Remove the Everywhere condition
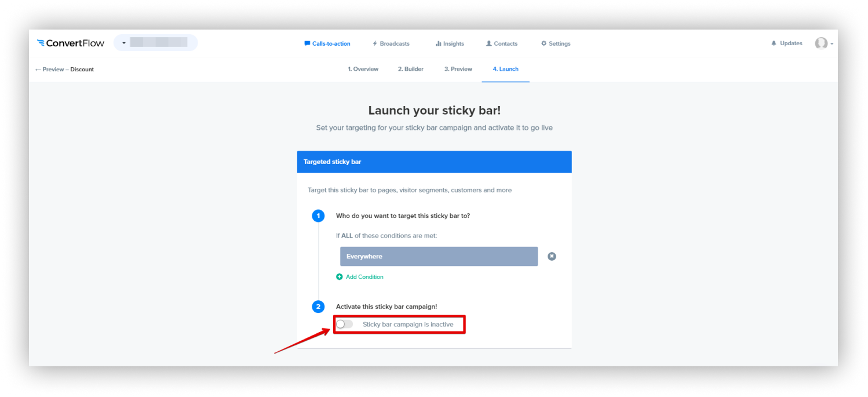Screen dimensions: 868x397 pyautogui.click(x=552, y=256)
